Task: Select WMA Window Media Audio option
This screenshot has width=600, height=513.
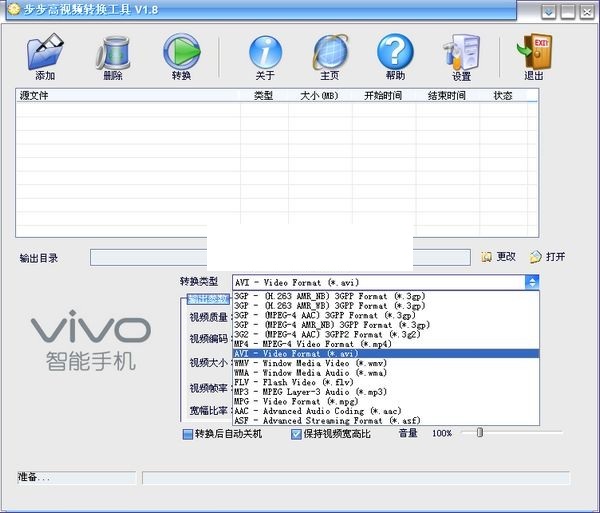Action: pyautogui.click(x=386, y=373)
